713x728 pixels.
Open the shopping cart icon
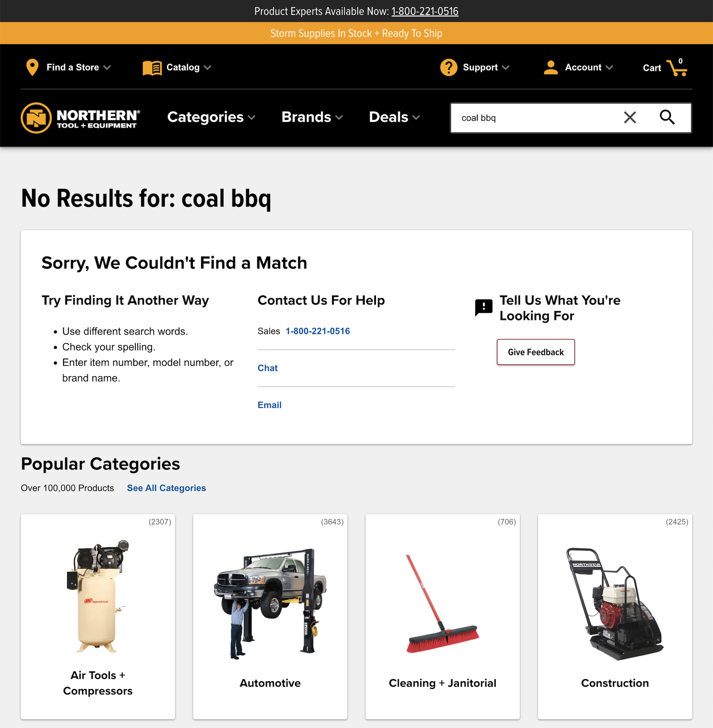tap(677, 67)
